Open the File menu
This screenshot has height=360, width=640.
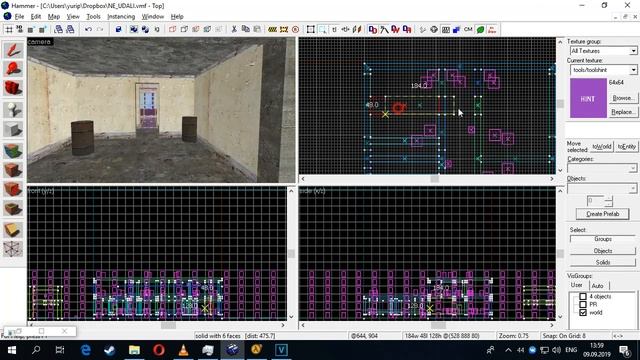click(19, 17)
